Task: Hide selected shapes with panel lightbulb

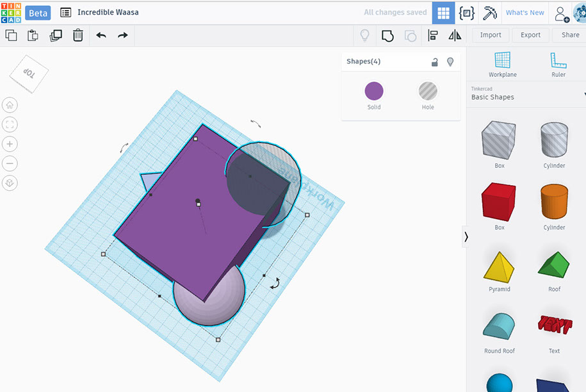Action: pos(450,61)
